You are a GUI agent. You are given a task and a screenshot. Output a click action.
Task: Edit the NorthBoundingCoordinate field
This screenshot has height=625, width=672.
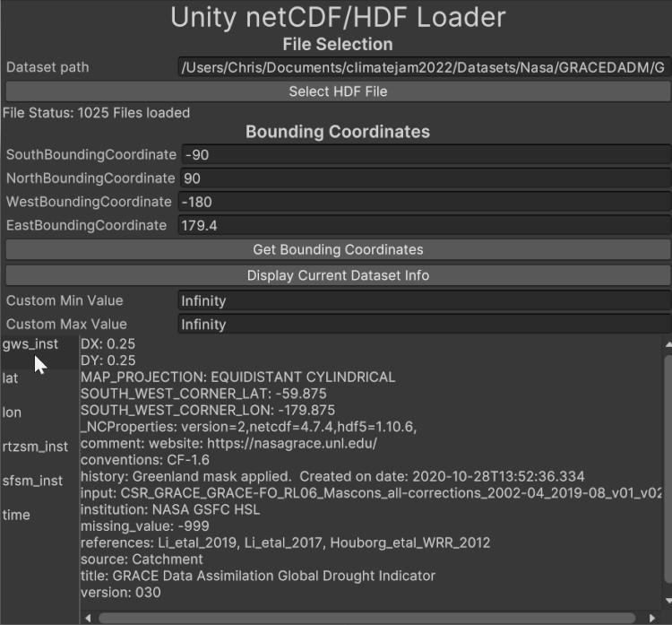point(426,178)
